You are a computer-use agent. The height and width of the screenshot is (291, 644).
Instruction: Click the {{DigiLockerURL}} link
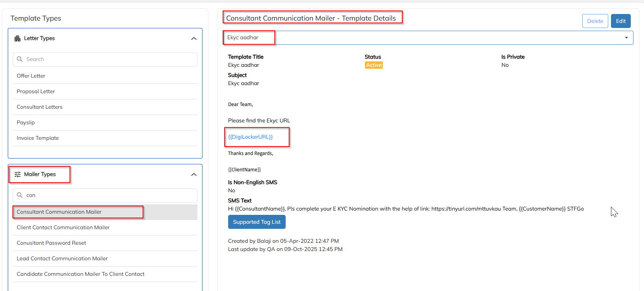(250, 137)
